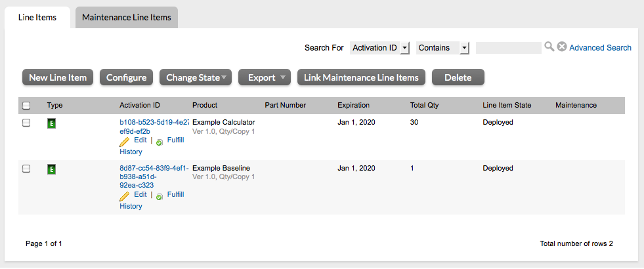The image size is (644, 269).
Task: Click green E type icon for Example Calculator
Action: (x=52, y=123)
